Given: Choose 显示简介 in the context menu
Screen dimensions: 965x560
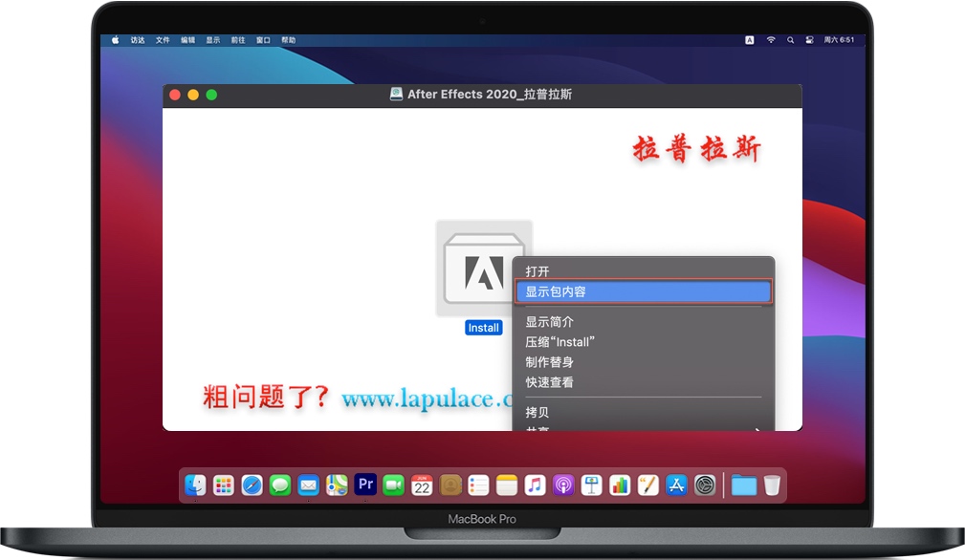Looking at the screenshot, I should pos(643,321).
